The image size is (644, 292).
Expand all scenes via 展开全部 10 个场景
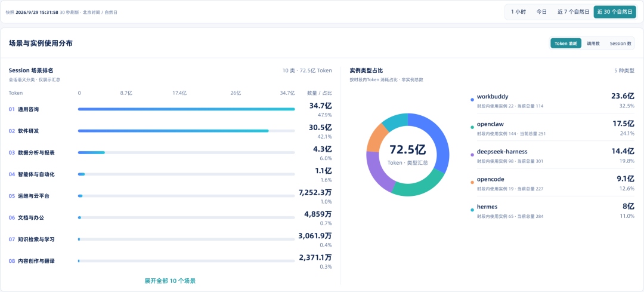[x=170, y=281]
